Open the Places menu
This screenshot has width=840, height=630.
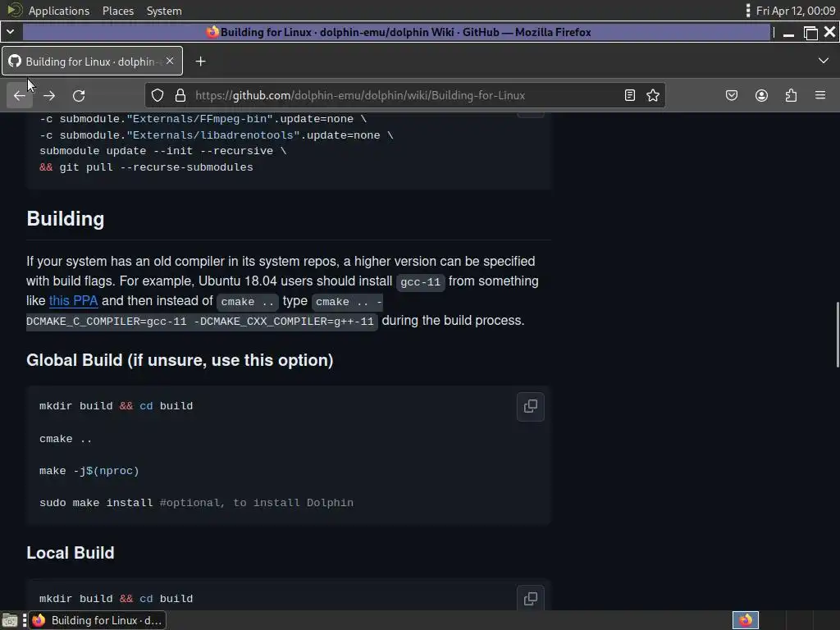(x=118, y=11)
